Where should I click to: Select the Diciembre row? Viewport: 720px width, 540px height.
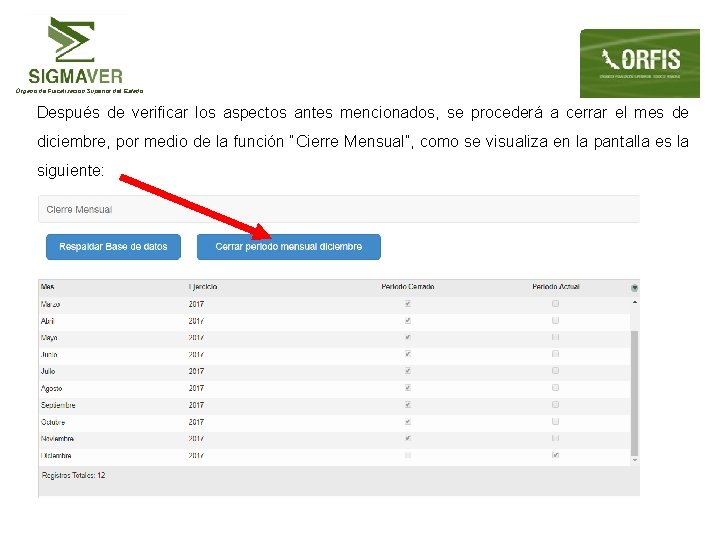pyautogui.click(x=334, y=456)
